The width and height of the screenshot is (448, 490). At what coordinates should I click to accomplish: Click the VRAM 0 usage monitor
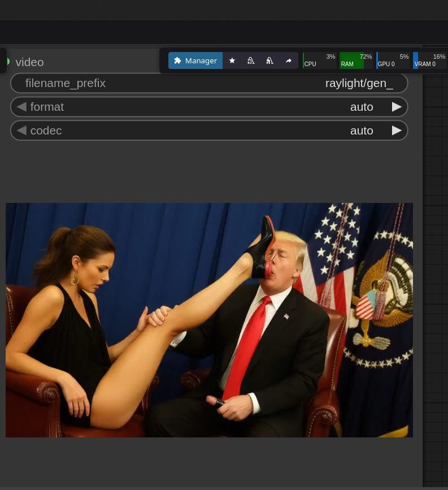click(430, 60)
